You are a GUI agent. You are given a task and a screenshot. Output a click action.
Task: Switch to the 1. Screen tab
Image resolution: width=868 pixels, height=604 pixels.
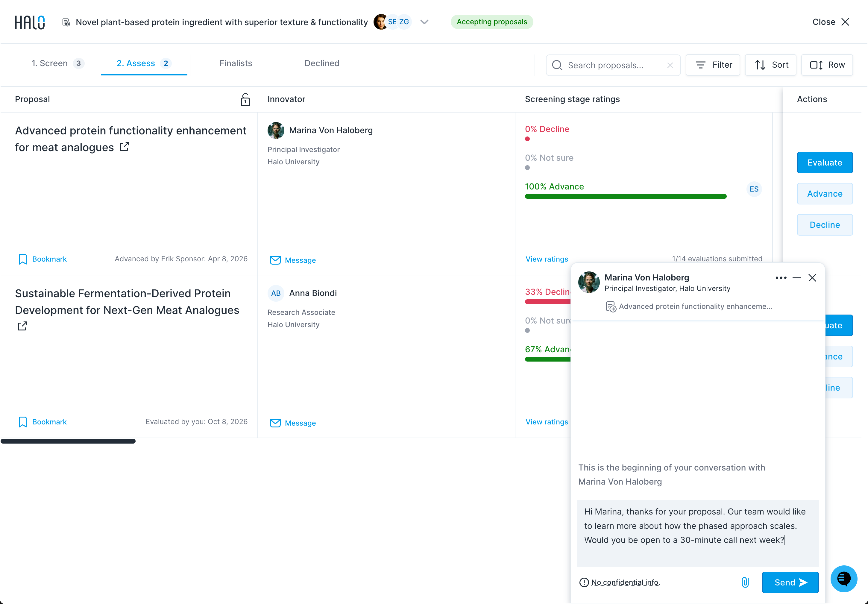[57, 63]
